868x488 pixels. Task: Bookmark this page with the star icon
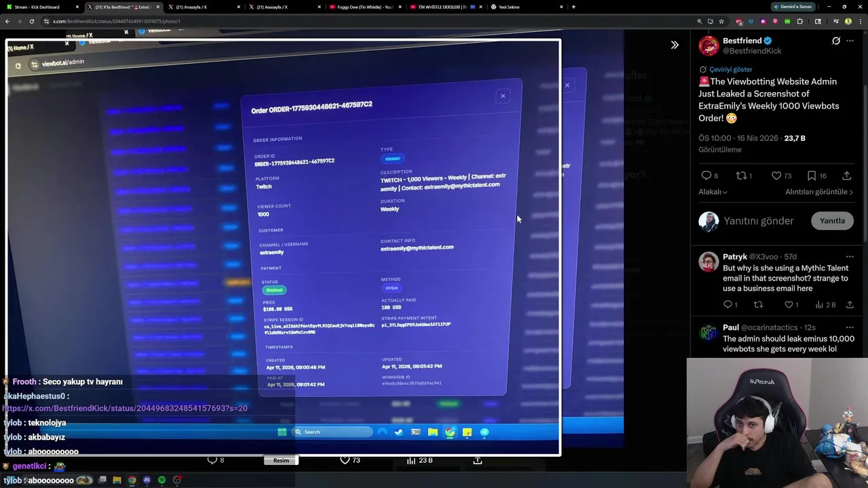(x=722, y=21)
